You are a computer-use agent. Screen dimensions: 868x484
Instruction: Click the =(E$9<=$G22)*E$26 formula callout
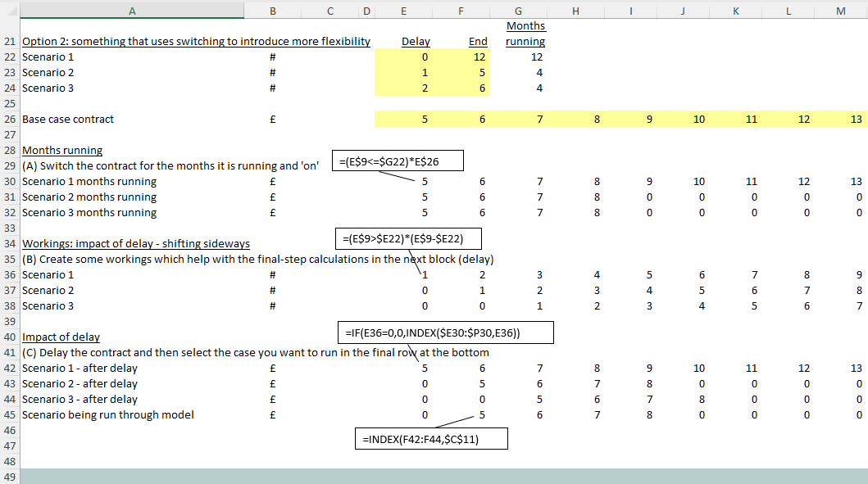point(398,161)
